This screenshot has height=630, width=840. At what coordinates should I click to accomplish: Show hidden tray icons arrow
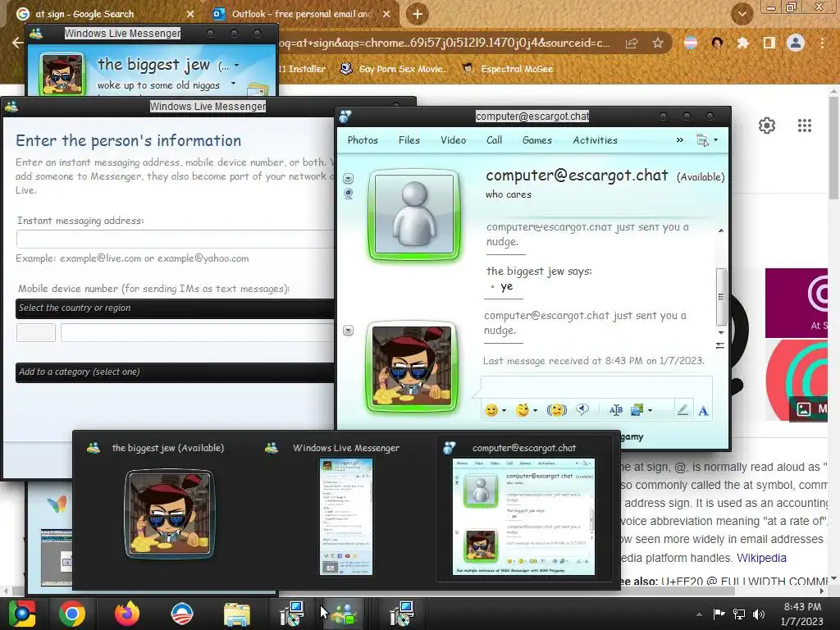click(x=699, y=614)
